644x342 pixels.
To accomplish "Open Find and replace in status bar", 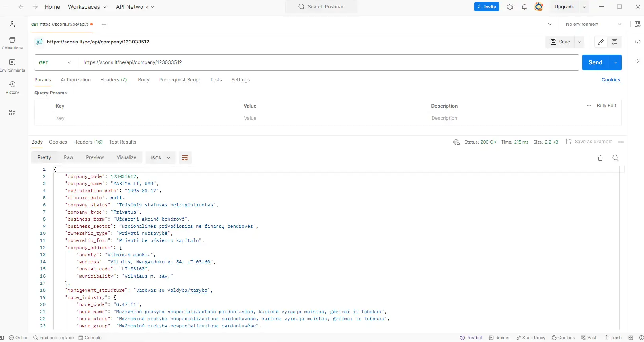I will pos(53,338).
